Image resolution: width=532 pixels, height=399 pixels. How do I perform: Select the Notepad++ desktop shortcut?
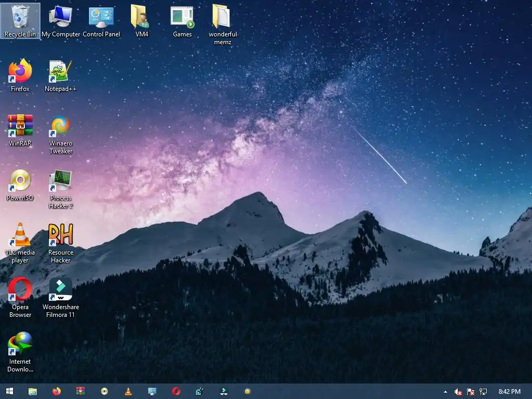60,75
